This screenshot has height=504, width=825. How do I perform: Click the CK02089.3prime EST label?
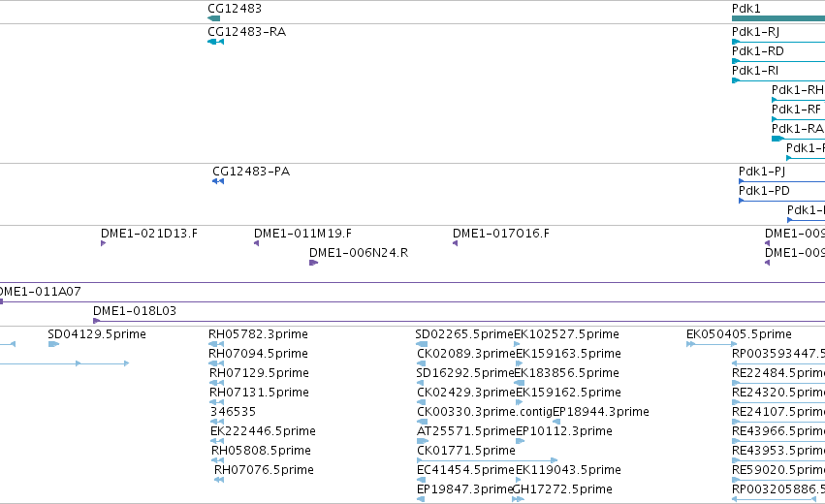point(466,354)
